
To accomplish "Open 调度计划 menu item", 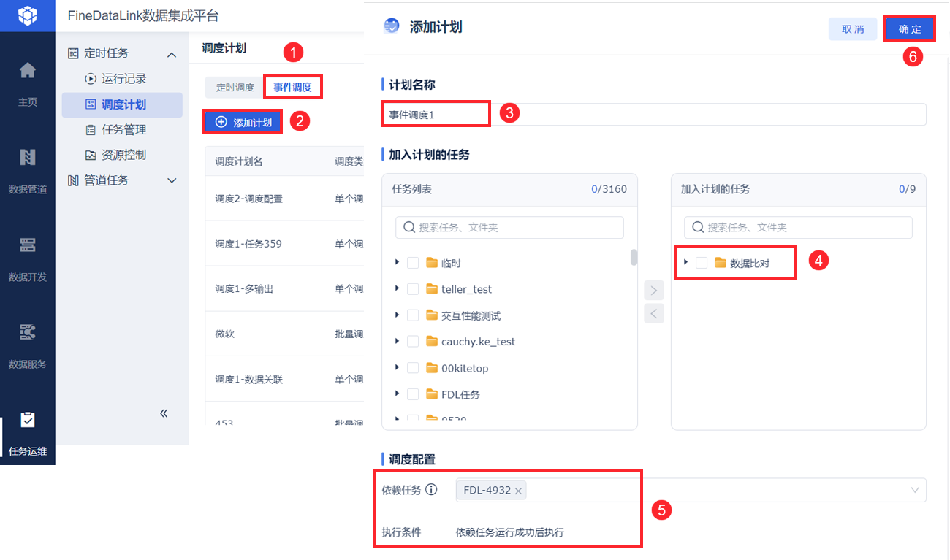I will click(x=122, y=104).
